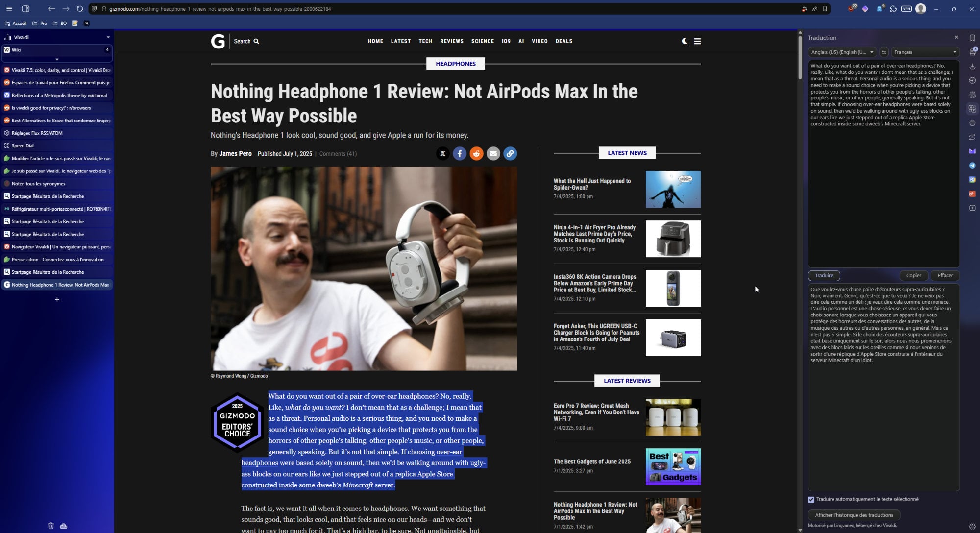Toggle automatic translation of selected text
980x533 pixels.
[811, 500]
